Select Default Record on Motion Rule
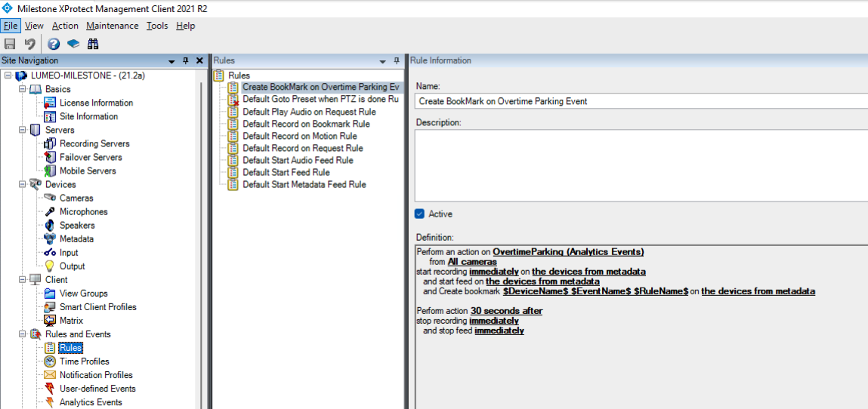Screen dimensions: 868x409 tap(299, 136)
